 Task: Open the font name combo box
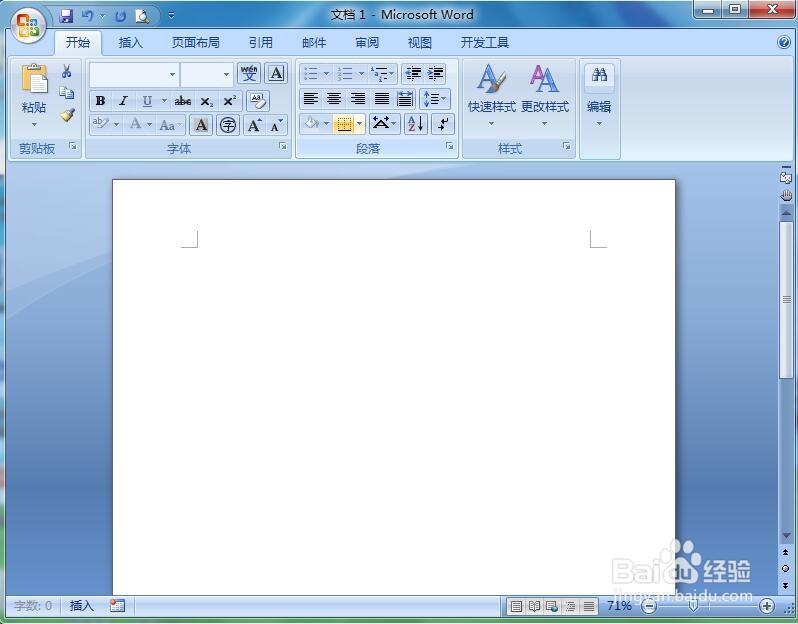134,74
